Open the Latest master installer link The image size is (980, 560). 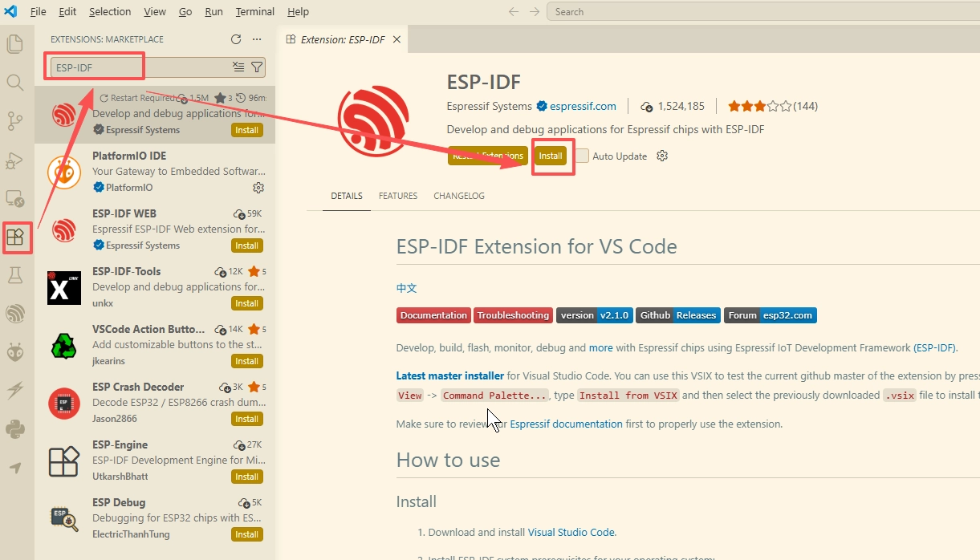pos(450,375)
